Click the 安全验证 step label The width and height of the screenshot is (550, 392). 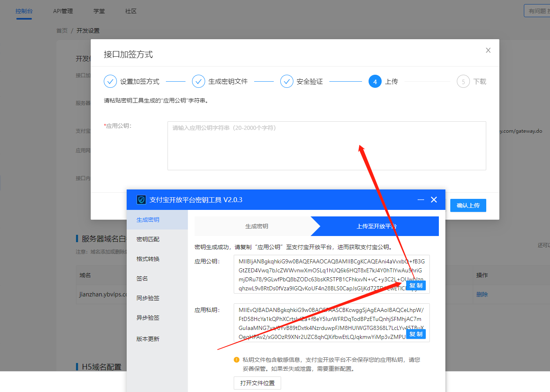310,81
